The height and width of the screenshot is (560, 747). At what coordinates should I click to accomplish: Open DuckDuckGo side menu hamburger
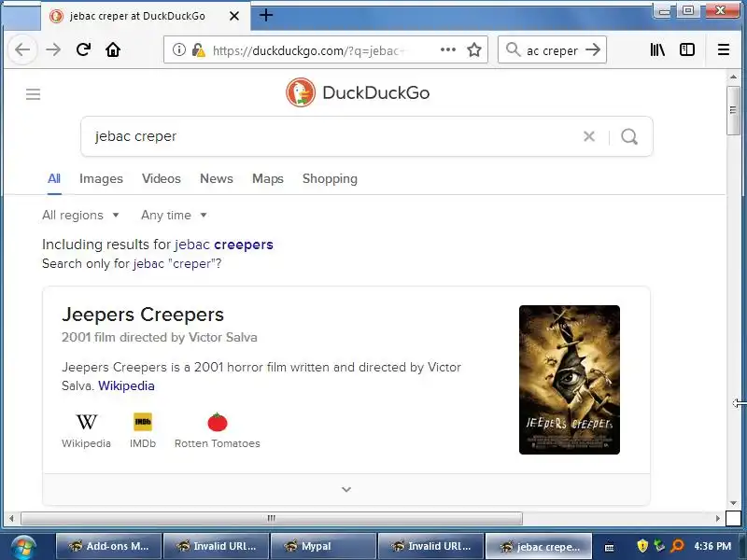coord(33,94)
